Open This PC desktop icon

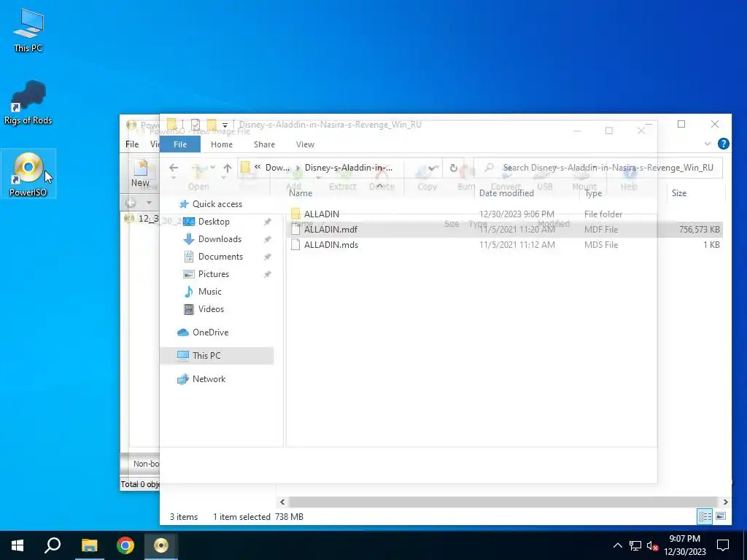click(x=28, y=31)
